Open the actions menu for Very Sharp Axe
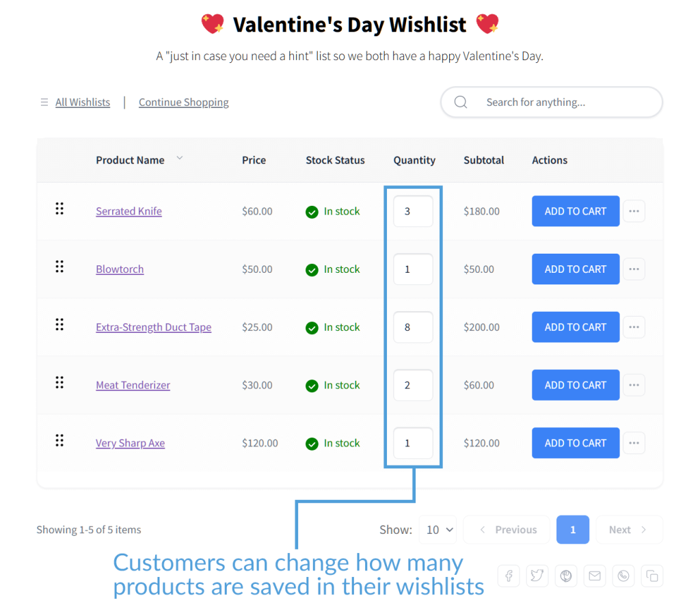This screenshot has width=700, height=603. (634, 443)
